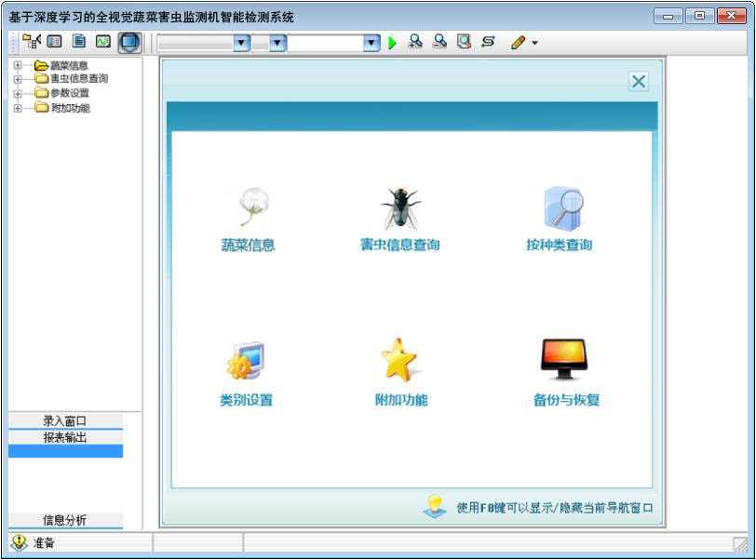Open the 害虫信息查询 link label

[x=399, y=245]
